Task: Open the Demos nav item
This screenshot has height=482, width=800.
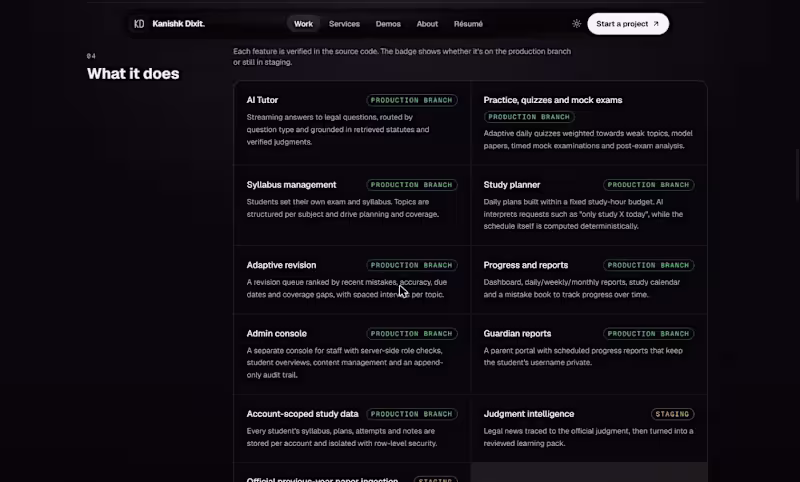Action: coord(388,24)
